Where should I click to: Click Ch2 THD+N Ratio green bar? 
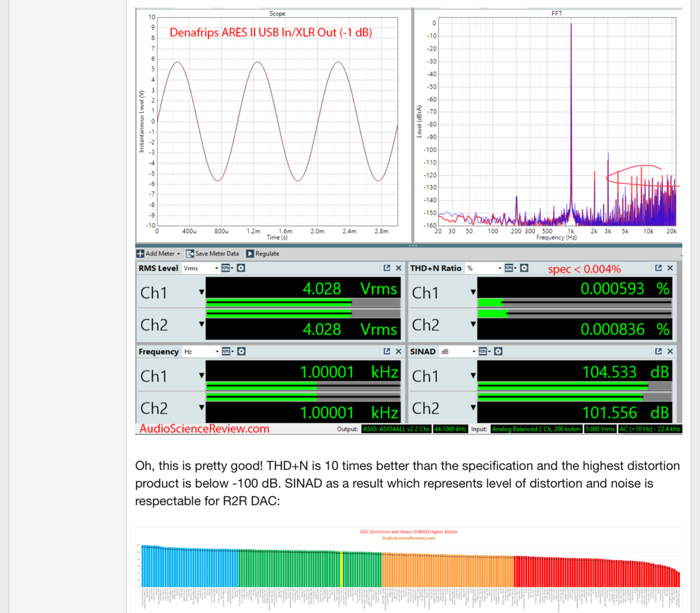(575, 313)
